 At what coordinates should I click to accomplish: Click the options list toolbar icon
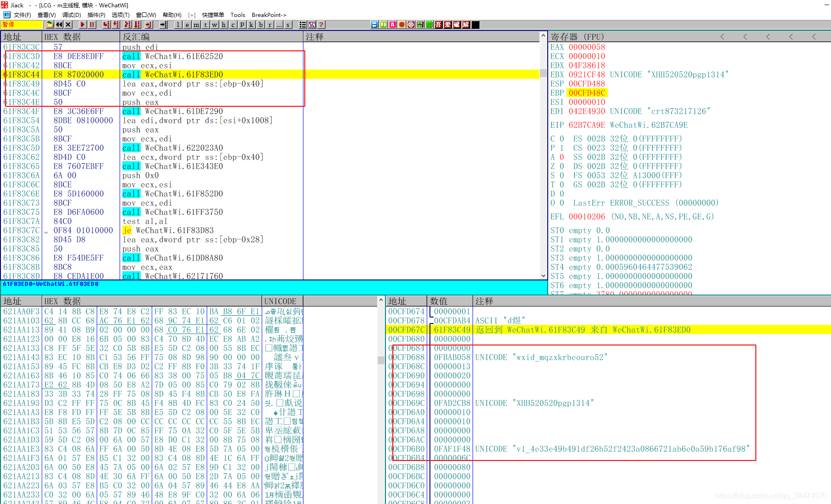click(x=303, y=25)
